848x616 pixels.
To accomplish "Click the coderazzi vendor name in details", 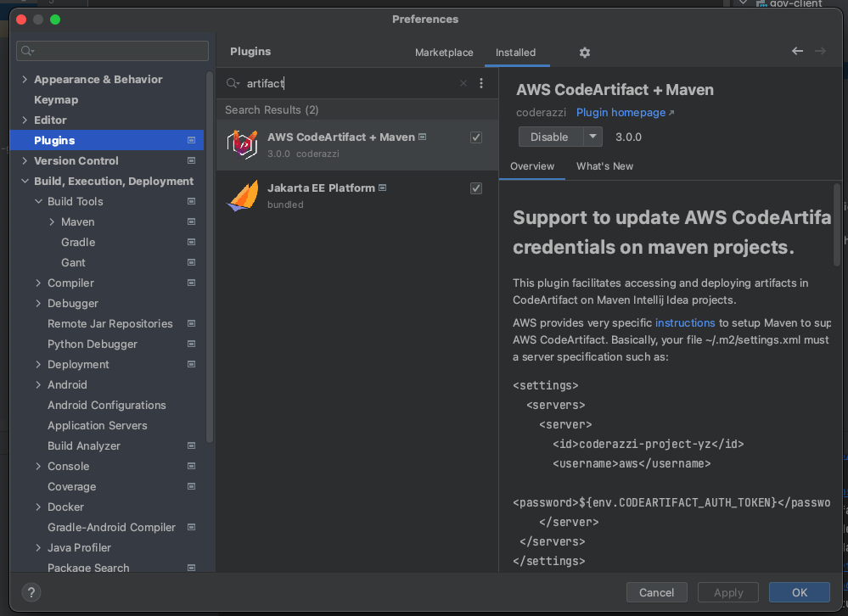I will click(x=541, y=112).
